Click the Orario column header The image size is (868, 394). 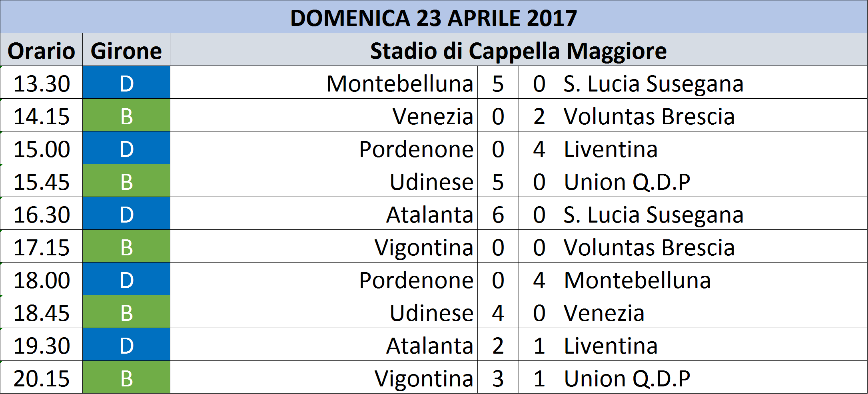tap(42, 50)
